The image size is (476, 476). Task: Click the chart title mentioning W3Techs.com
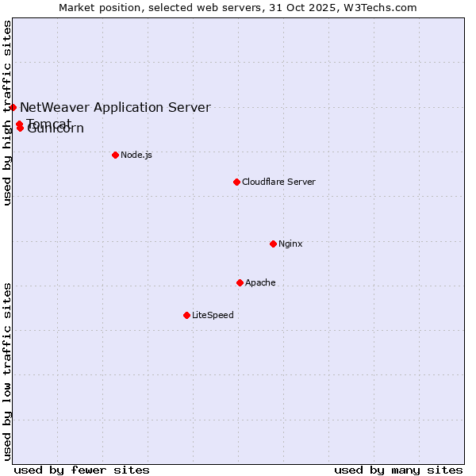click(x=238, y=8)
